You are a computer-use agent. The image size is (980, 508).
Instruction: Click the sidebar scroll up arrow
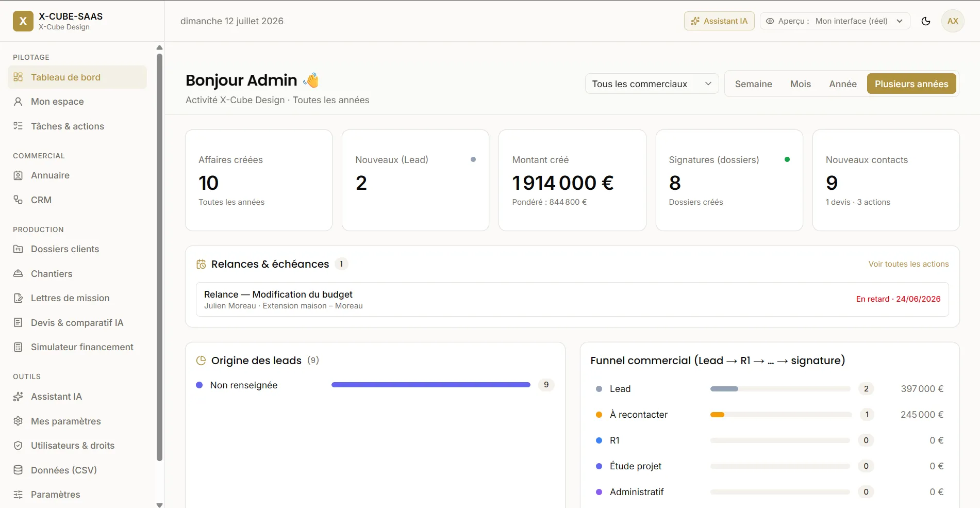click(x=159, y=47)
